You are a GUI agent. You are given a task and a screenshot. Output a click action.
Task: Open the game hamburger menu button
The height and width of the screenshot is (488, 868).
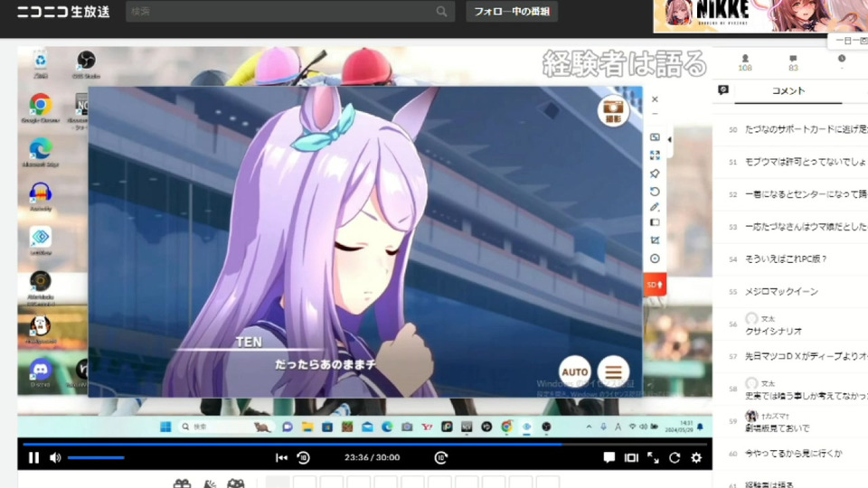pos(613,371)
